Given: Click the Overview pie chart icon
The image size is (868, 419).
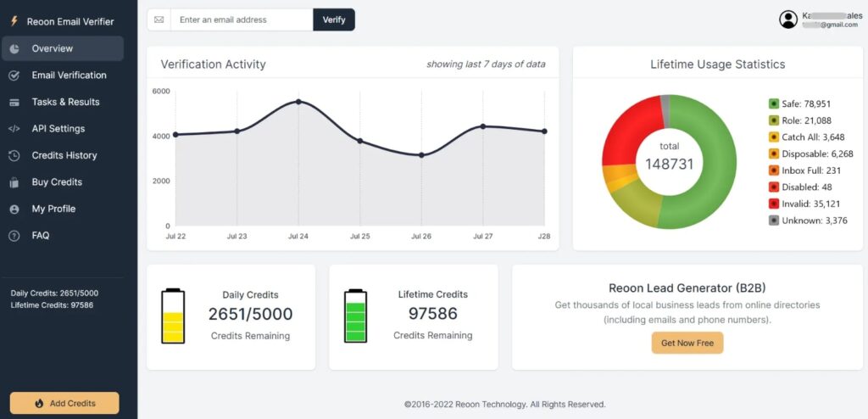Looking at the screenshot, I should pyautogui.click(x=14, y=49).
